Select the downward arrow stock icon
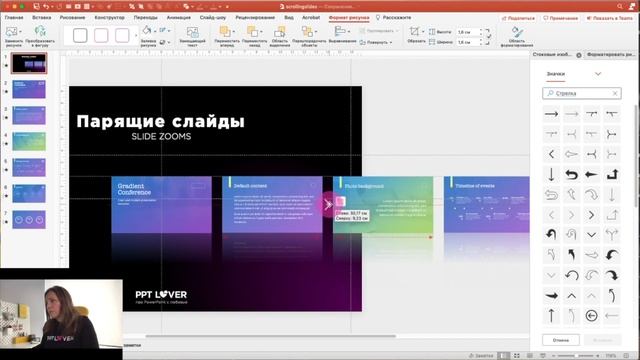The height and width of the screenshot is (360, 640). [x=551, y=175]
